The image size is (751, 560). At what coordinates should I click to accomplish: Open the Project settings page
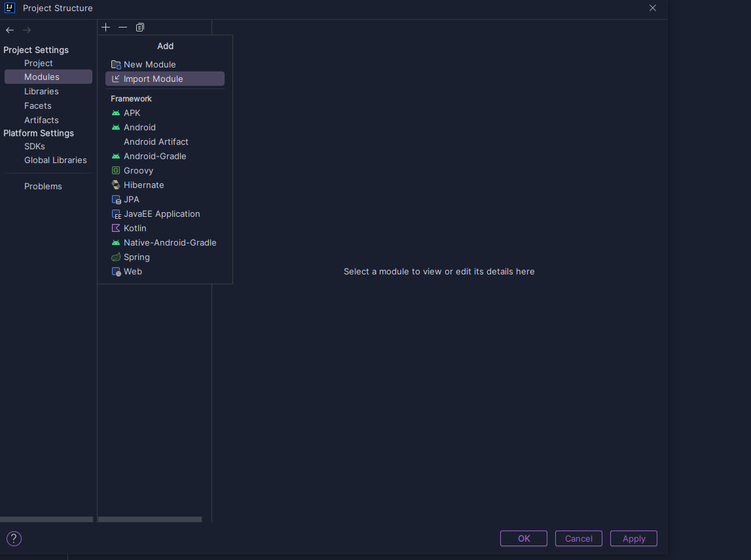coord(39,64)
